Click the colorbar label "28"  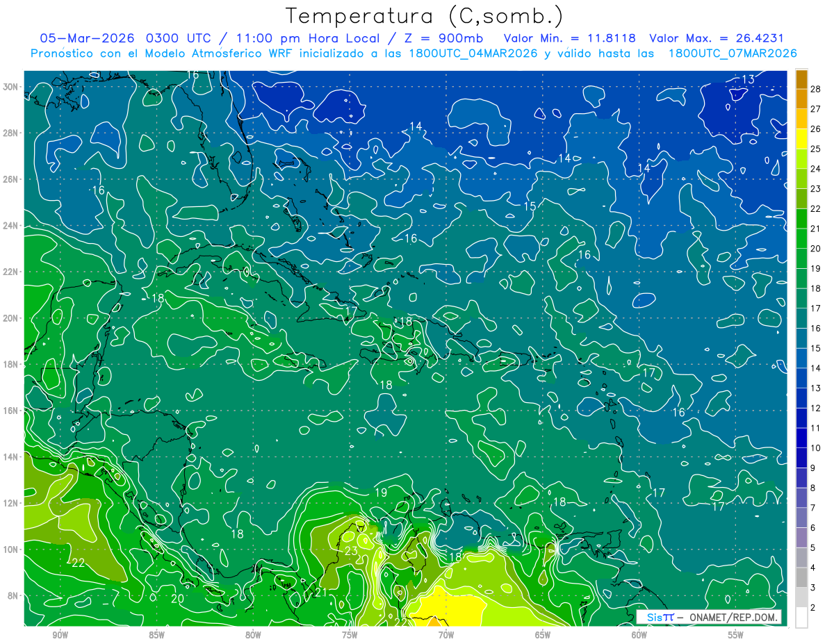click(x=816, y=89)
